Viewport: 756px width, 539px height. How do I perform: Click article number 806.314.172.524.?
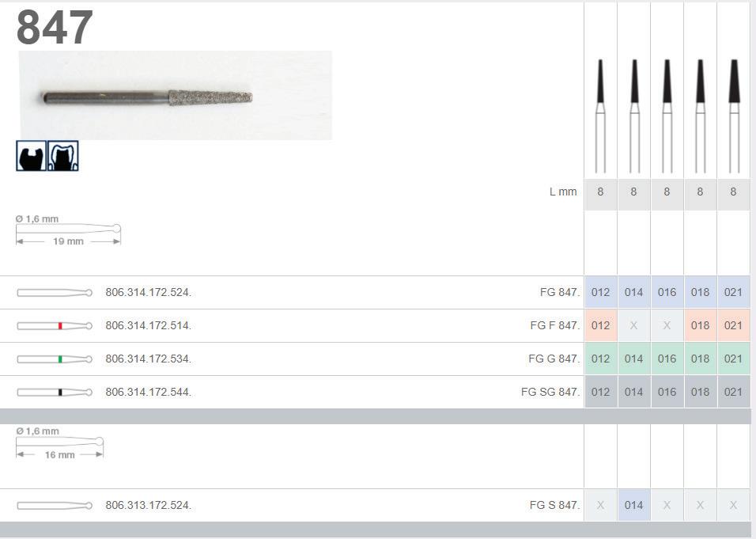148,292
